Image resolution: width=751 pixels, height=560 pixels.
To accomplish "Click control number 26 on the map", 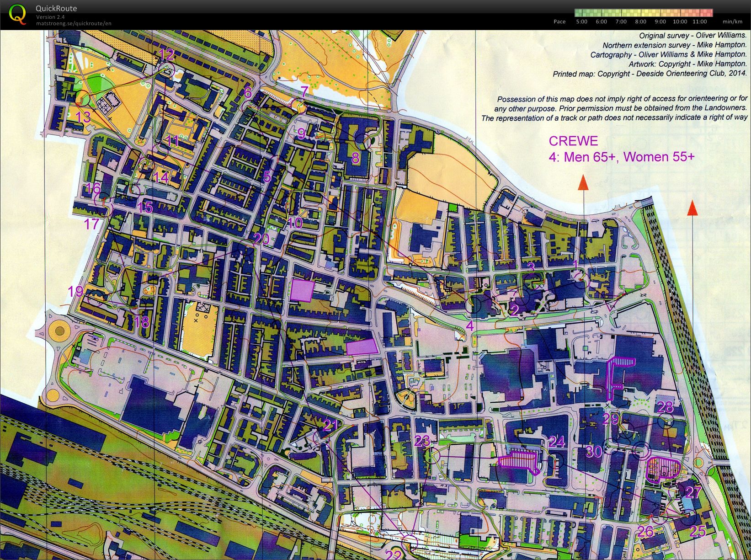I will pyautogui.click(x=645, y=531).
